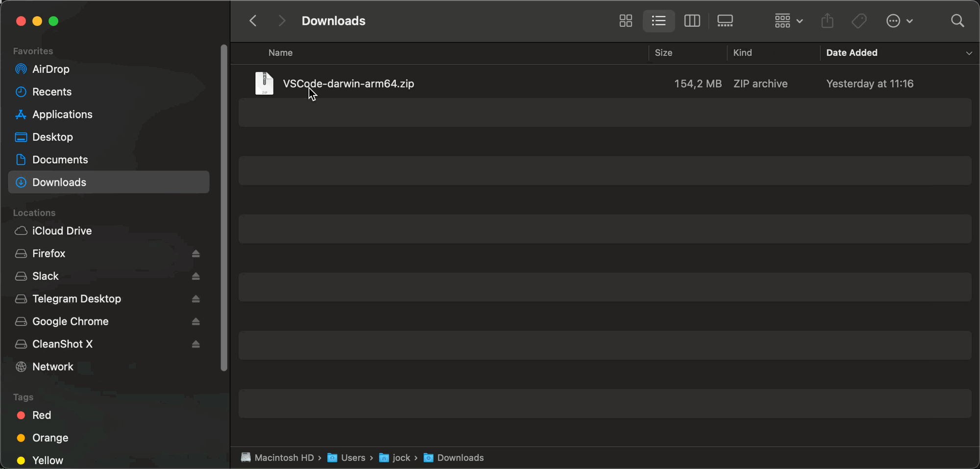The image size is (980, 469).
Task: Select the Red tag swatch
Action: 21,415
